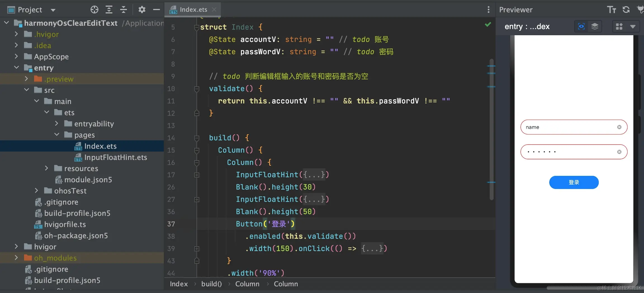The height and width of the screenshot is (293, 644).
Task: Click build() in breadcrumb bar
Action: point(212,284)
